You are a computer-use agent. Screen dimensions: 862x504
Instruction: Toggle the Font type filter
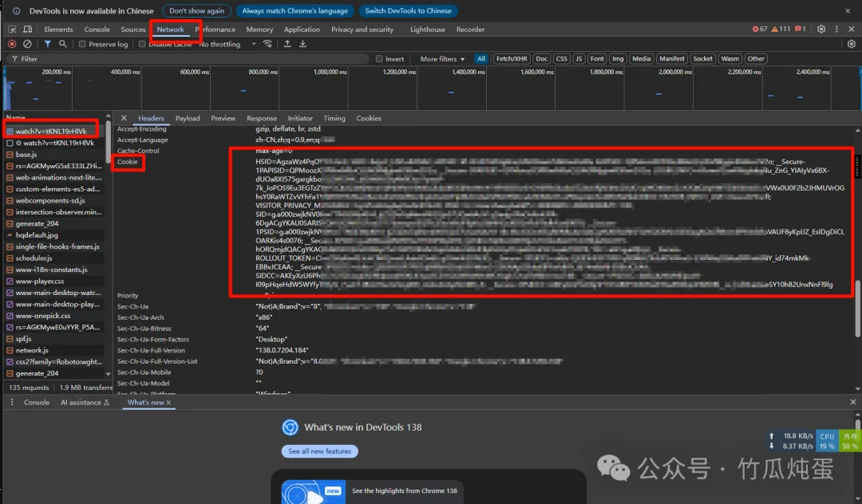click(x=597, y=59)
